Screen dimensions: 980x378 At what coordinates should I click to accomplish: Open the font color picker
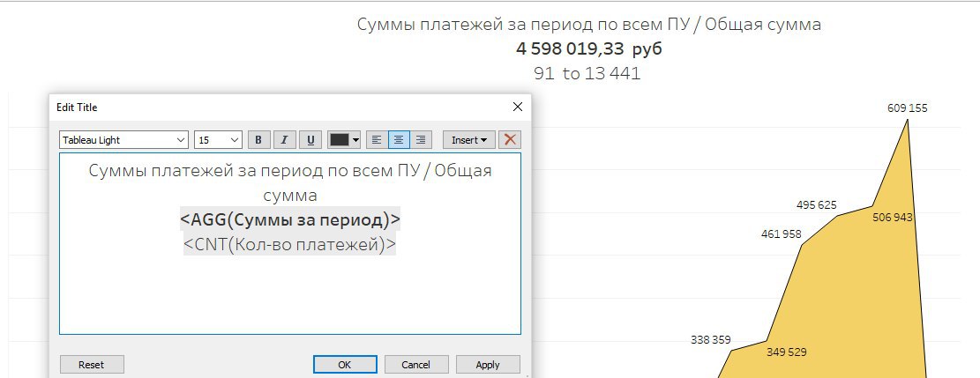[344, 140]
